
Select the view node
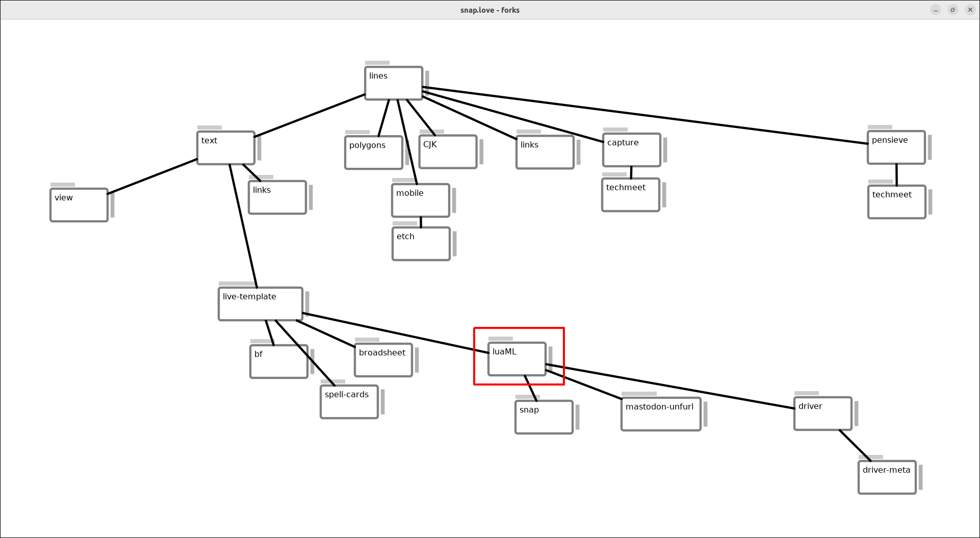[79, 205]
